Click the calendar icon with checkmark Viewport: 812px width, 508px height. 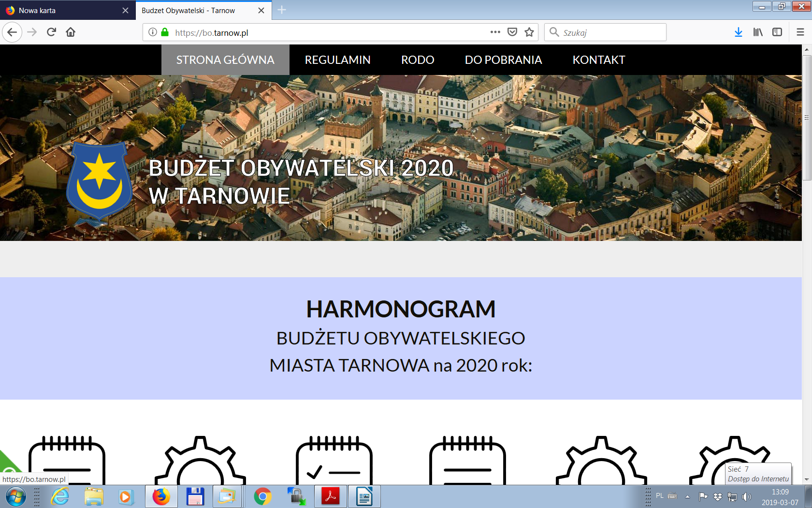334,460
